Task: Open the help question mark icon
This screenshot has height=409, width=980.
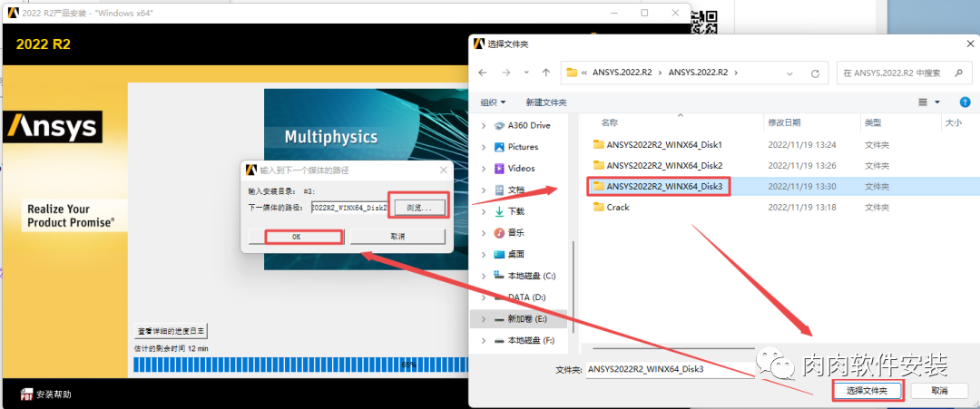Action: pos(965,102)
